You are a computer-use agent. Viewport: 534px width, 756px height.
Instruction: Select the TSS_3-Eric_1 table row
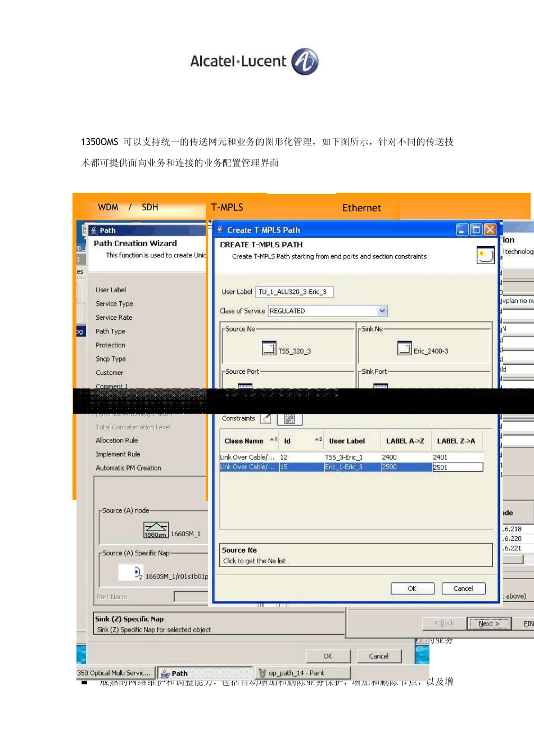351,458
